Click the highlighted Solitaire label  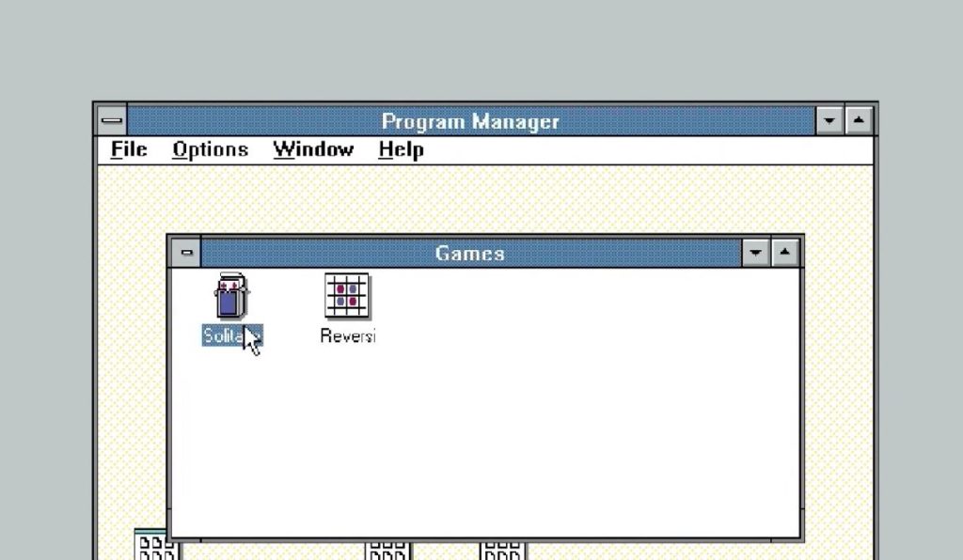click(233, 335)
